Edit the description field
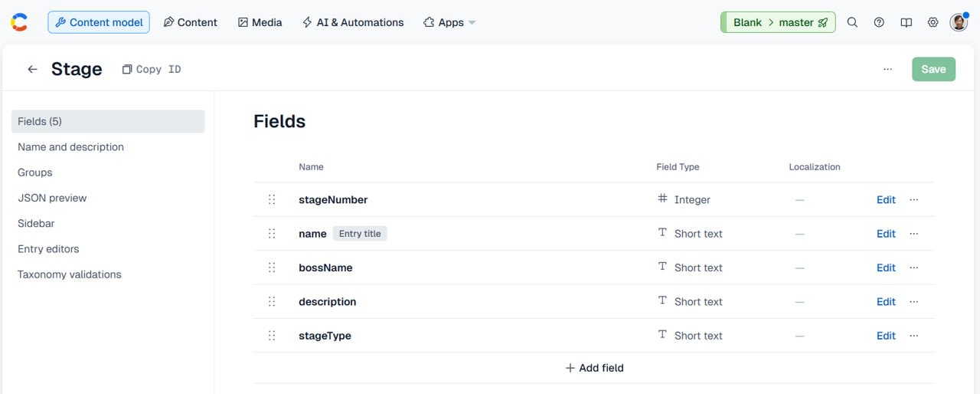The image size is (980, 394). click(x=886, y=301)
